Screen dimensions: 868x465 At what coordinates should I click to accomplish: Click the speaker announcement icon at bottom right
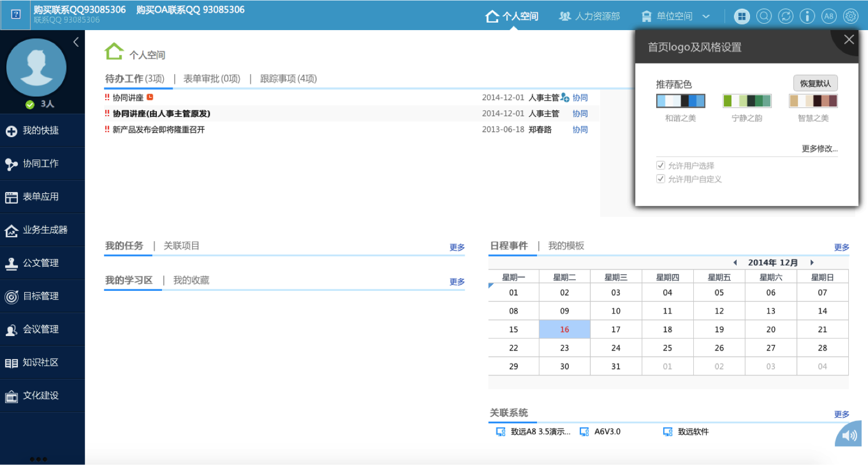pos(849,435)
